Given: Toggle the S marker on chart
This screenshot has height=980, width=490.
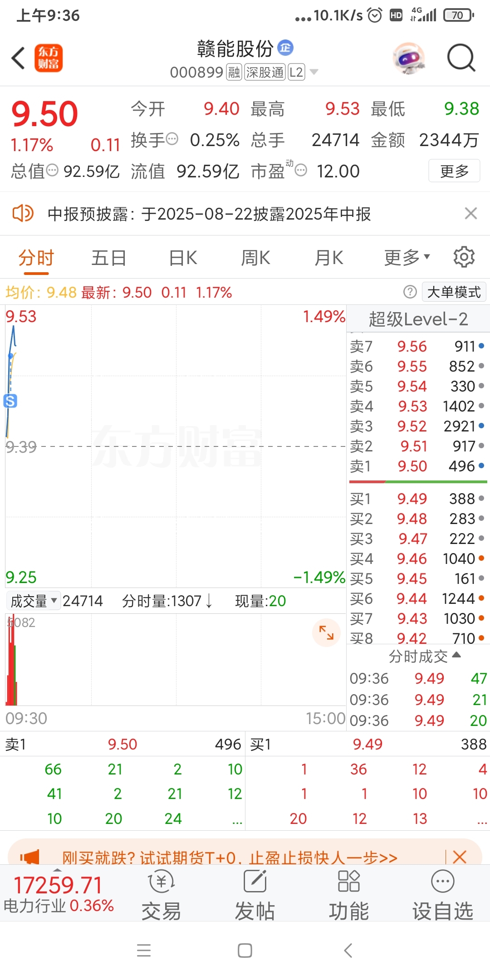Looking at the screenshot, I should [10, 401].
